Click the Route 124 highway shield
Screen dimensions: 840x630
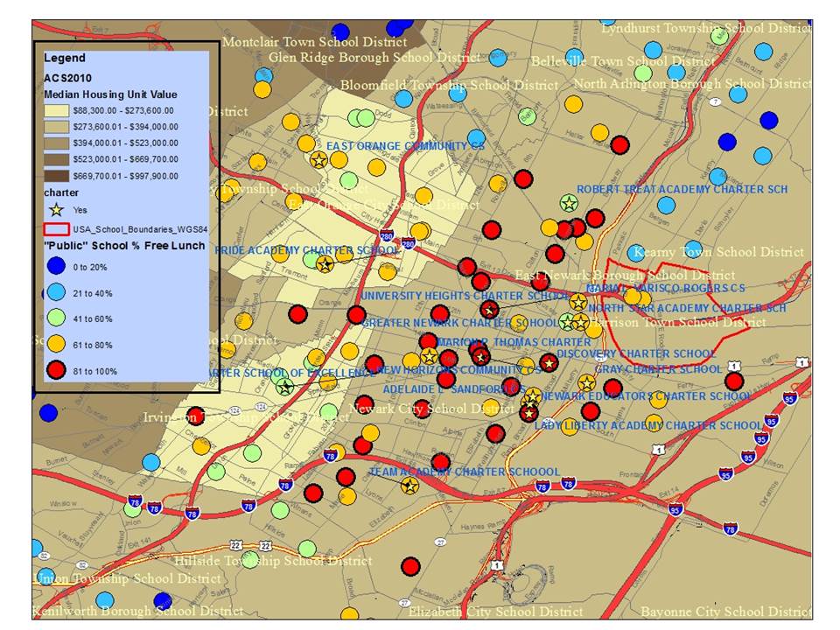click(234, 410)
